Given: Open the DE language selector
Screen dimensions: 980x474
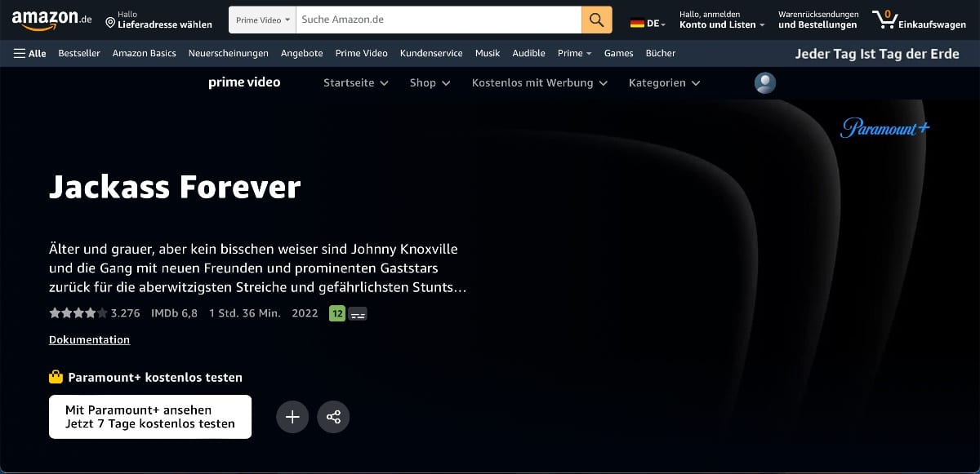Looking at the screenshot, I should click(x=648, y=24).
